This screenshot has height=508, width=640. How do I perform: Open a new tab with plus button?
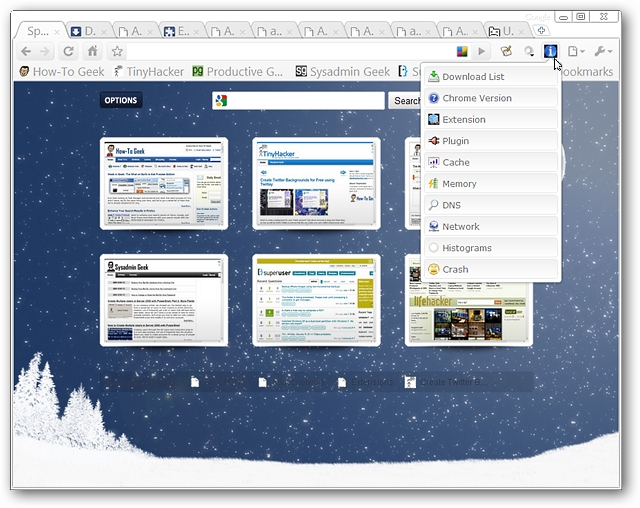click(x=541, y=30)
